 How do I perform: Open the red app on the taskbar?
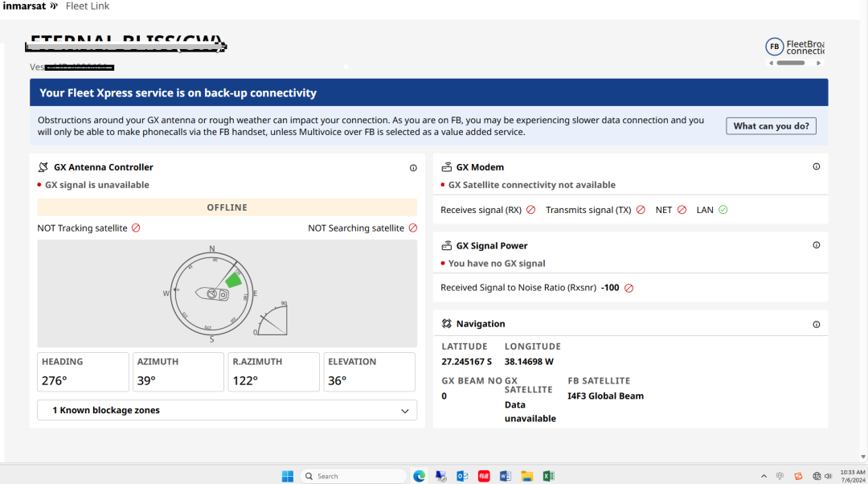[x=484, y=476]
